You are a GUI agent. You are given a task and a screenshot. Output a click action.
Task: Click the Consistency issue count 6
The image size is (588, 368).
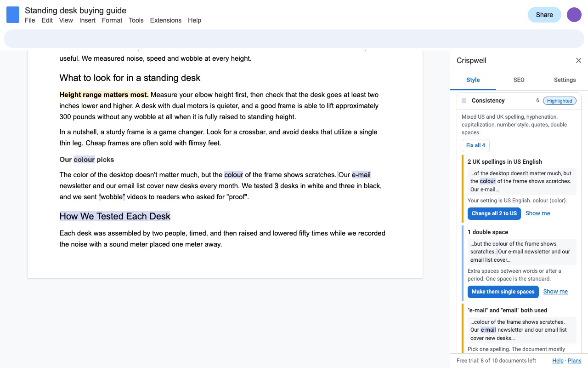pyautogui.click(x=537, y=101)
